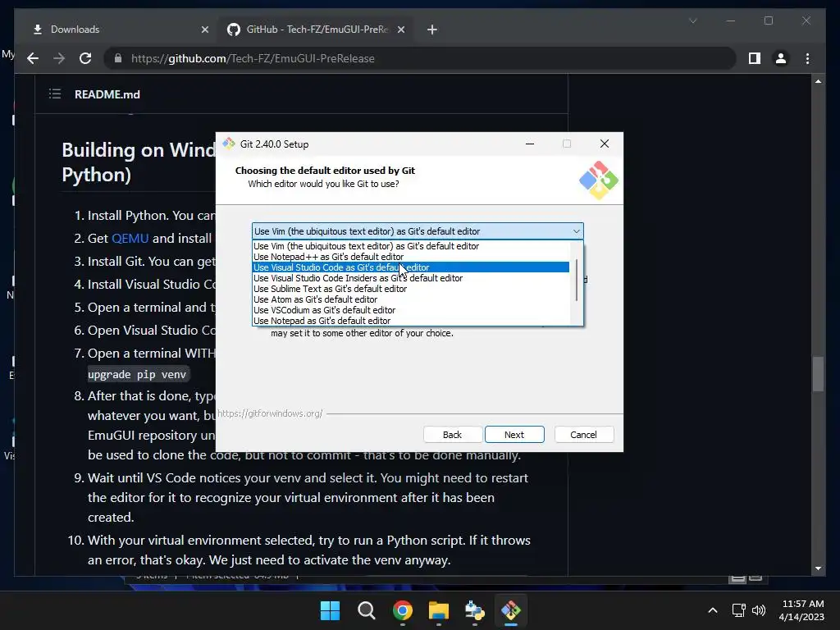
Task: Open the browser profile menu
Action: 781,58
